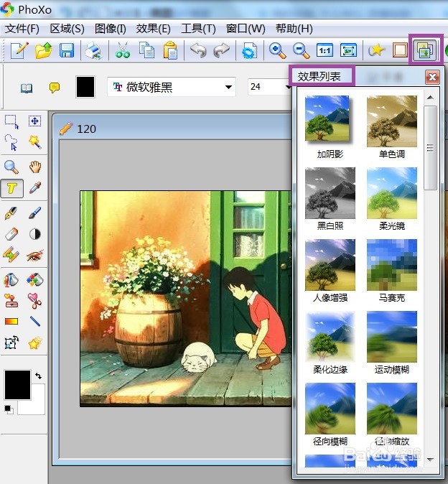Swap foreground and background colors

(38, 376)
